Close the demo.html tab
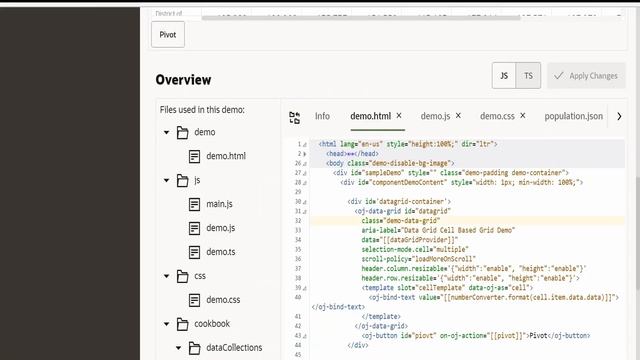Image resolution: width=640 pixels, height=360 pixels. [x=399, y=116]
